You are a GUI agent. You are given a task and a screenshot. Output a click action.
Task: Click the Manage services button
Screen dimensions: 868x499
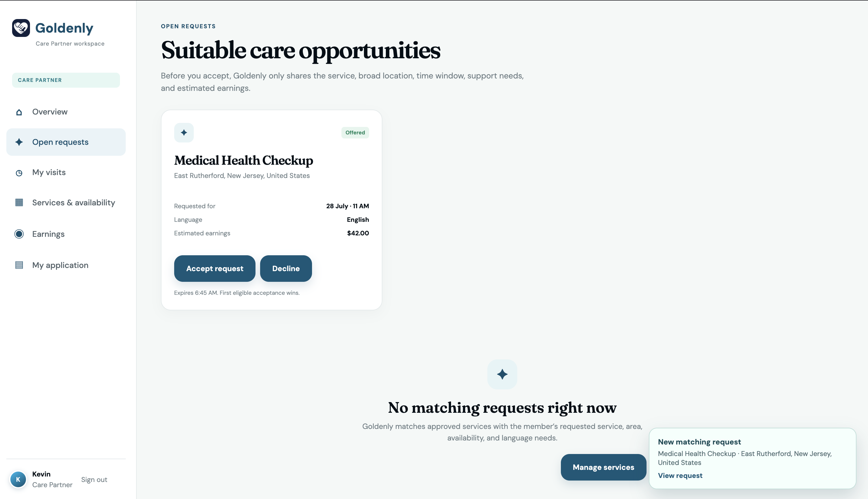(603, 467)
